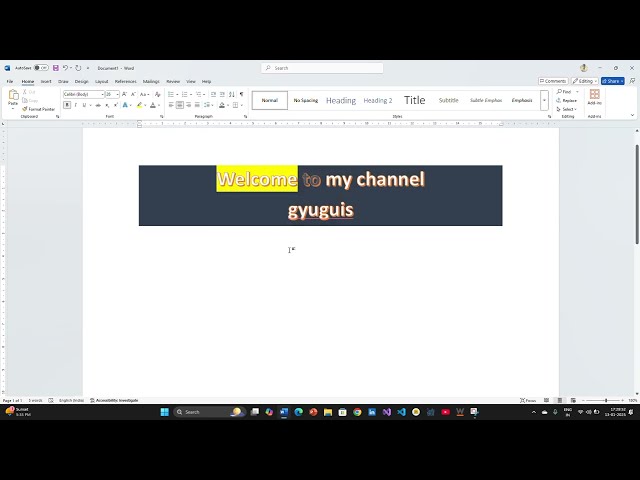This screenshot has height=480, width=640.
Task: Go to the References tab
Action: [x=126, y=81]
